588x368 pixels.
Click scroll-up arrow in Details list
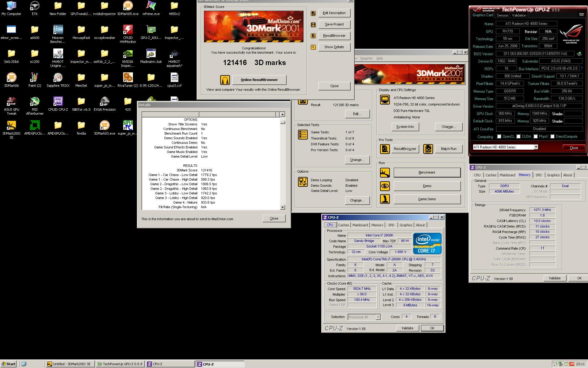pyautogui.click(x=282, y=114)
